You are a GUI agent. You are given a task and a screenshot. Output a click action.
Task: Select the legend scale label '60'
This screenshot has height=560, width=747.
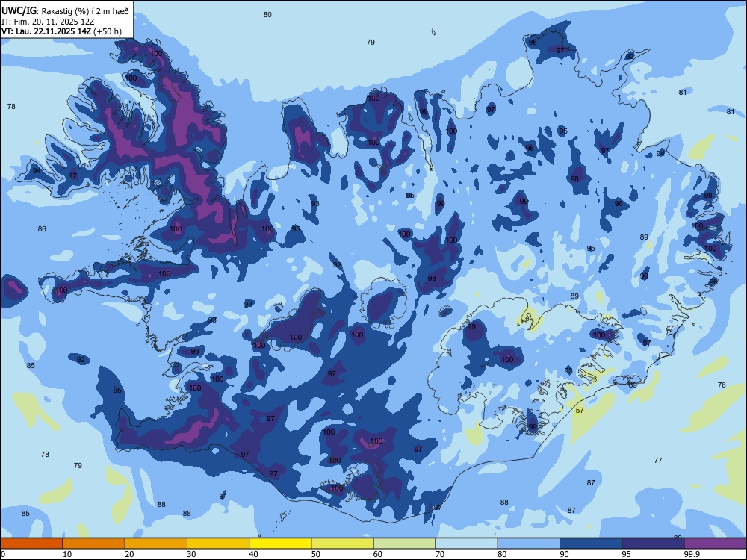click(378, 554)
